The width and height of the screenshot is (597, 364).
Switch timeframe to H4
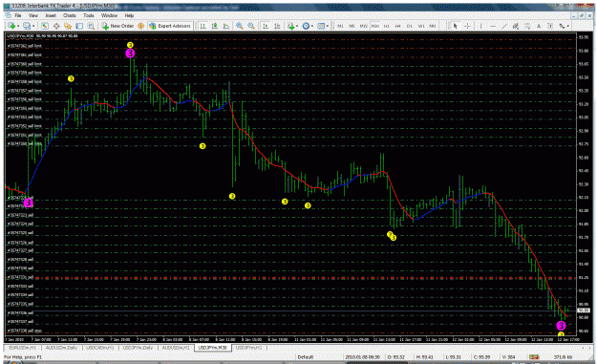click(398, 26)
